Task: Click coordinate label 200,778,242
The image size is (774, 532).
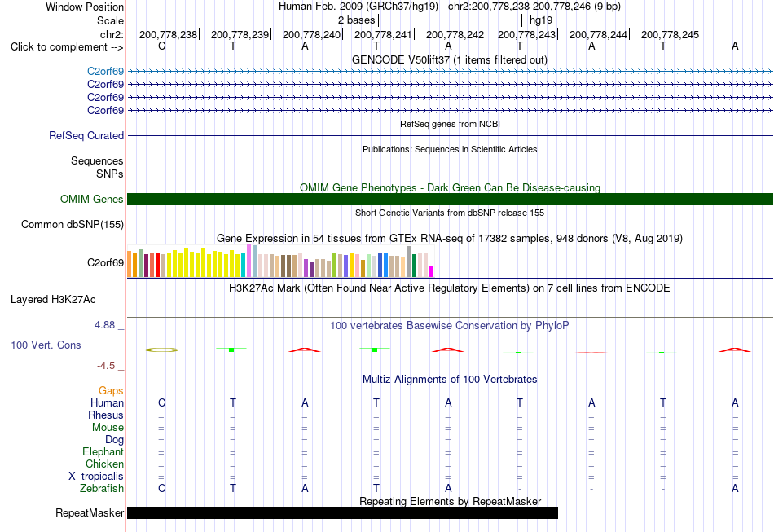Action: (455, 34)
